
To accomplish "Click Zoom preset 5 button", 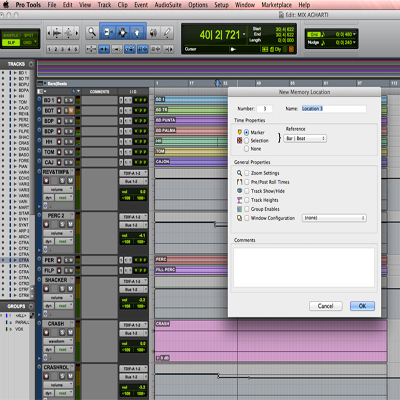I will (76, 49).
